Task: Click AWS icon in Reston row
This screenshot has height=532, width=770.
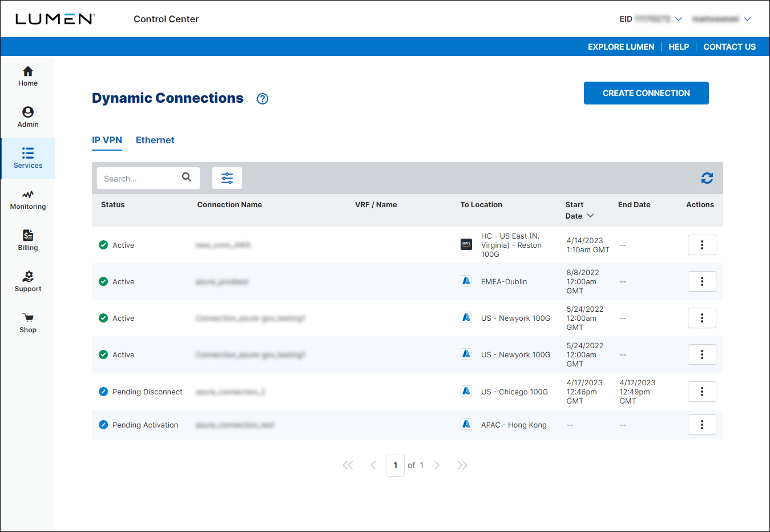Action: [x=466, y=244]
